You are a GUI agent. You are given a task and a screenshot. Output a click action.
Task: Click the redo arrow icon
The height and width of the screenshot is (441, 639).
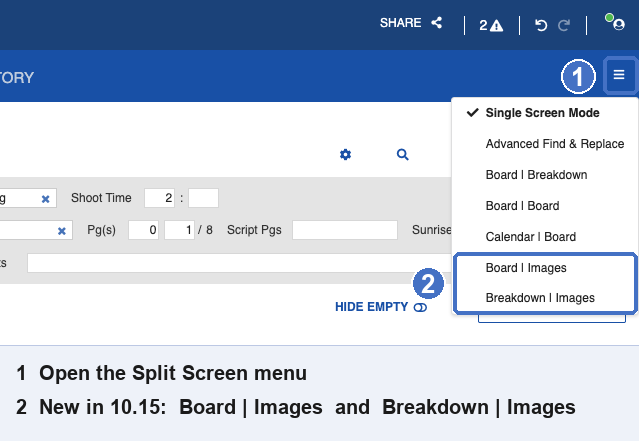click(x=564, y=25)
